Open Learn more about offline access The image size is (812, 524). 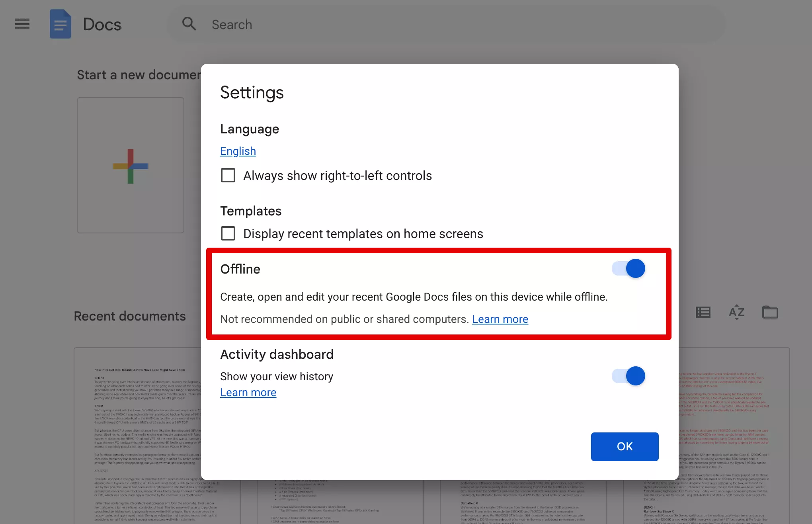point(500,319)
